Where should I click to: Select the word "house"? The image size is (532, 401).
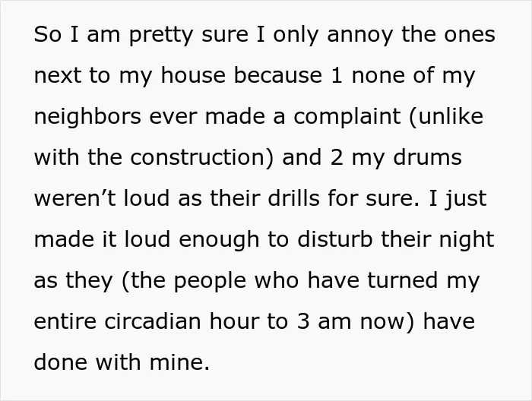tap(193, 75)
